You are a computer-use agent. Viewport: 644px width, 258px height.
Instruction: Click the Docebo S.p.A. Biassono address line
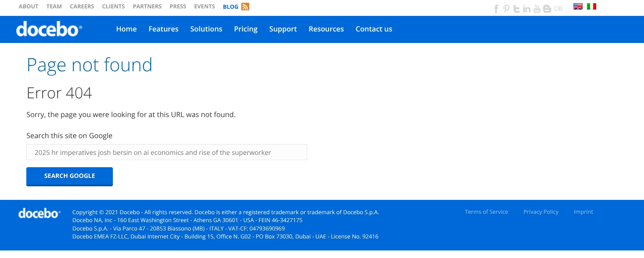[x=179, y=229]
